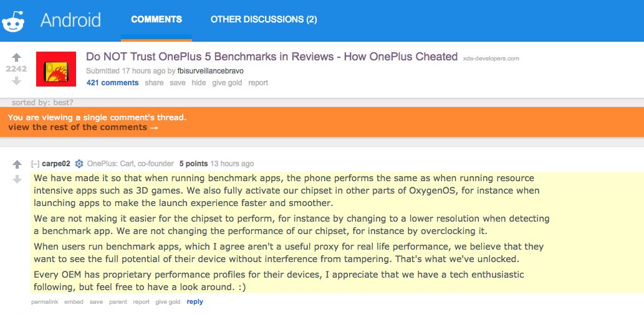Click the Reddit alien logo

point(12,21)
